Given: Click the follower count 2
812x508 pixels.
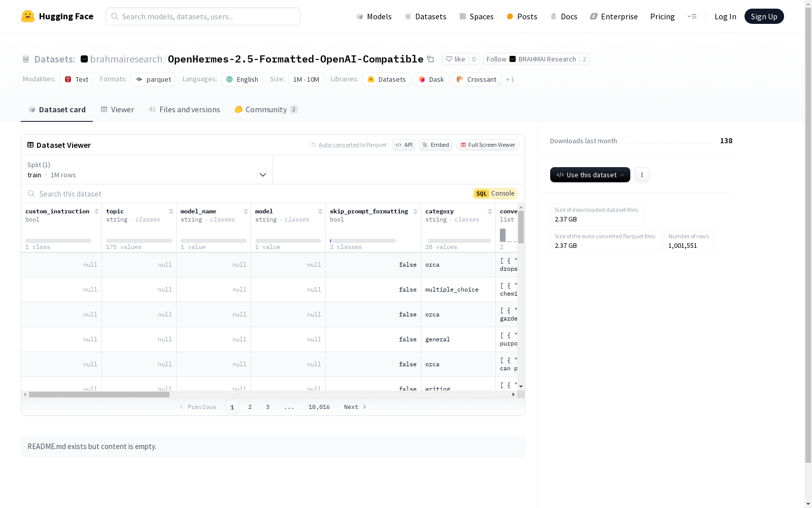Looking at the screenshot, I should (x=585, y=59).
